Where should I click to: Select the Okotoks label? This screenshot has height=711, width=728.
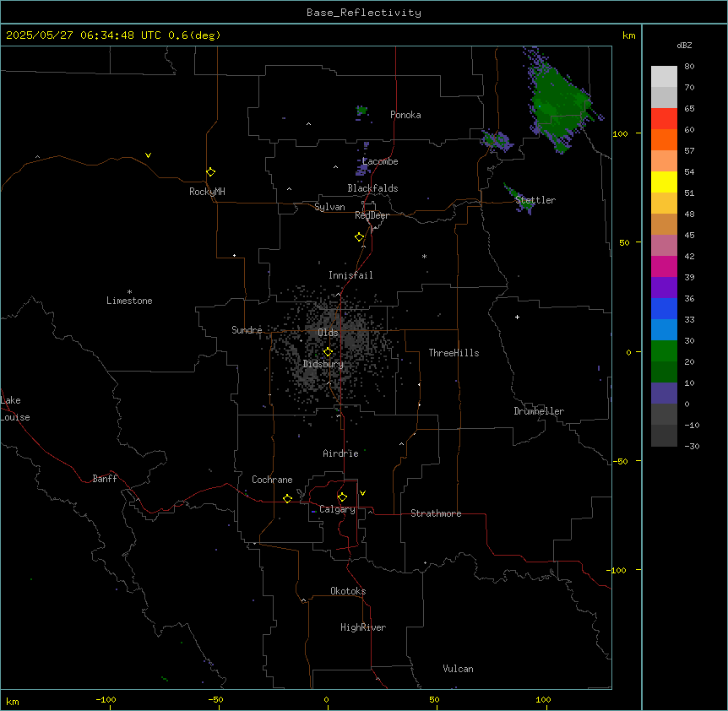tap(348, 591)
